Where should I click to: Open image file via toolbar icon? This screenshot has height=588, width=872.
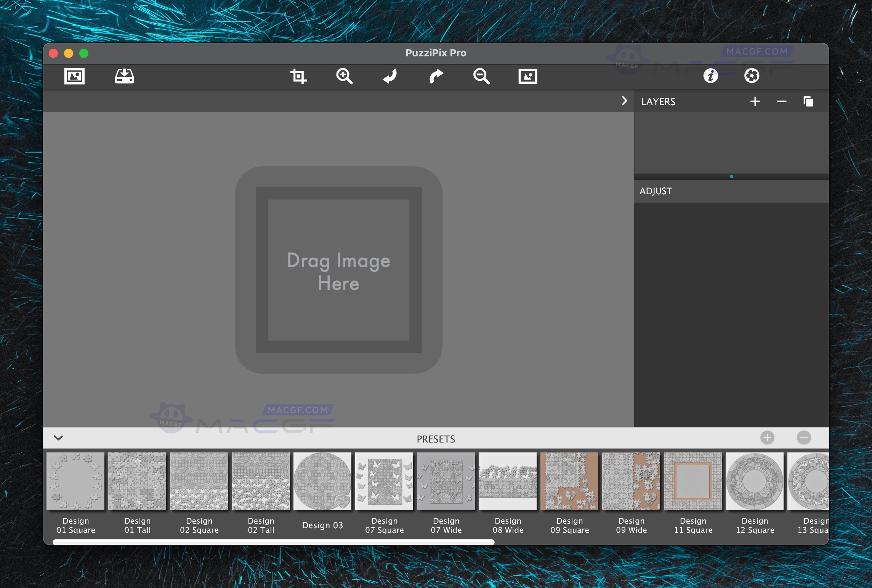coord(74,76)
